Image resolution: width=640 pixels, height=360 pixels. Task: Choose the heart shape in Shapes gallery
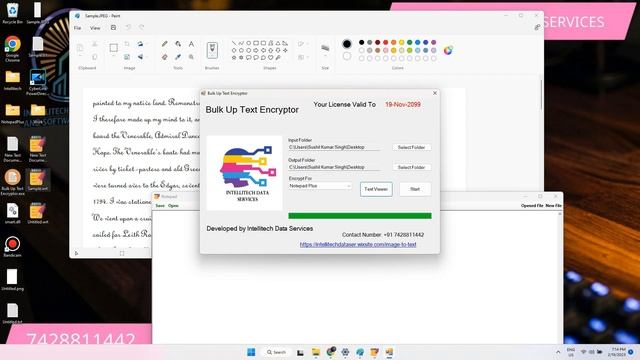tap(270, 58)
